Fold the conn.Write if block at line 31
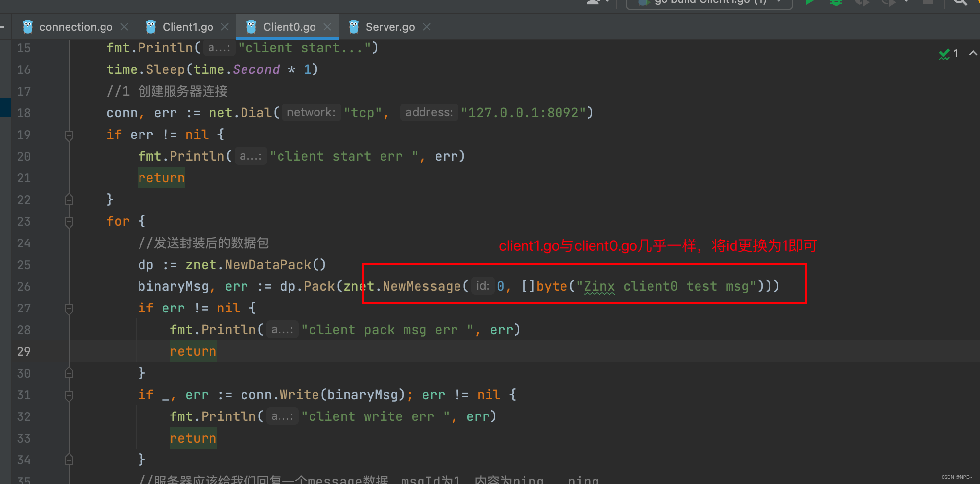Image resolution: width=980 pixels, height=484 pixels. (x=69, y=395)
